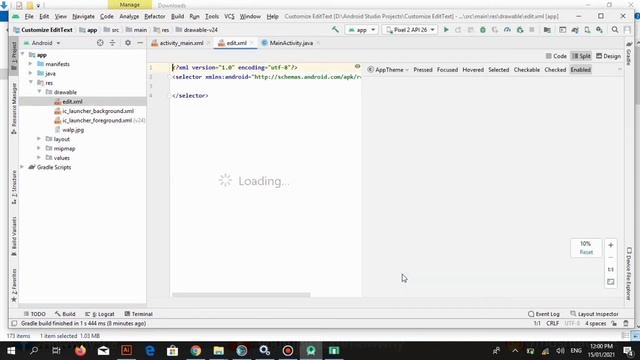Open the app run configuration dropdown
This screenshot has height=360, width=640.
point(362,30)
